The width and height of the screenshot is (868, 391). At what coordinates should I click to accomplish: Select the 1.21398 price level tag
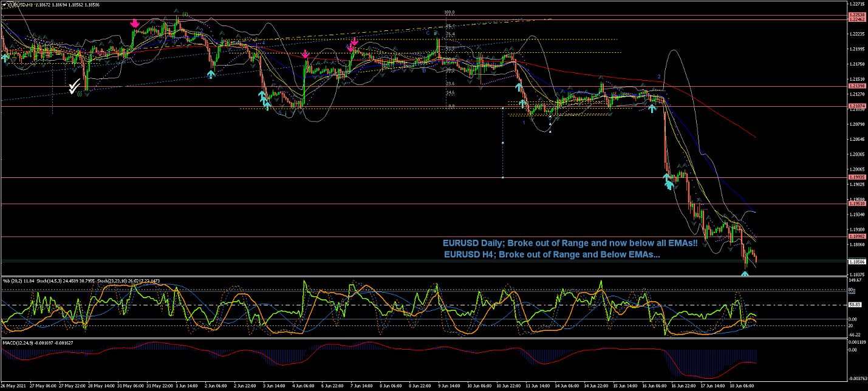856,86
